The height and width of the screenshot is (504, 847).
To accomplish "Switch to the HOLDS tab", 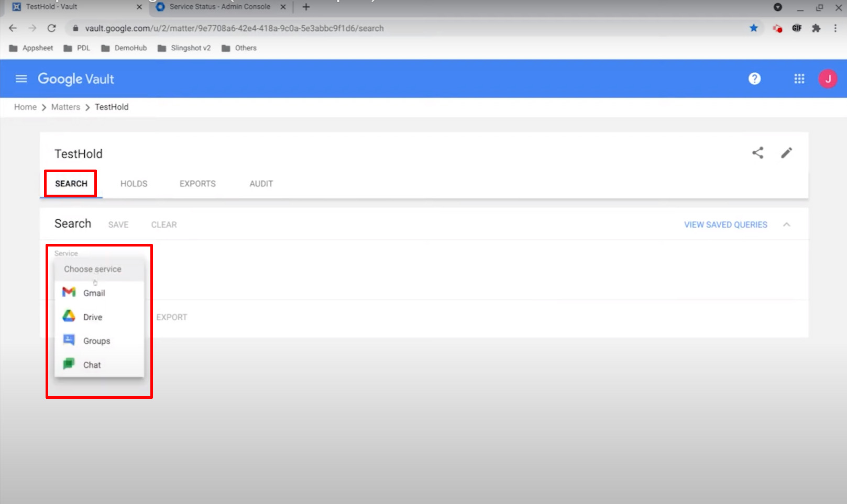I will (x=133, y=184).
